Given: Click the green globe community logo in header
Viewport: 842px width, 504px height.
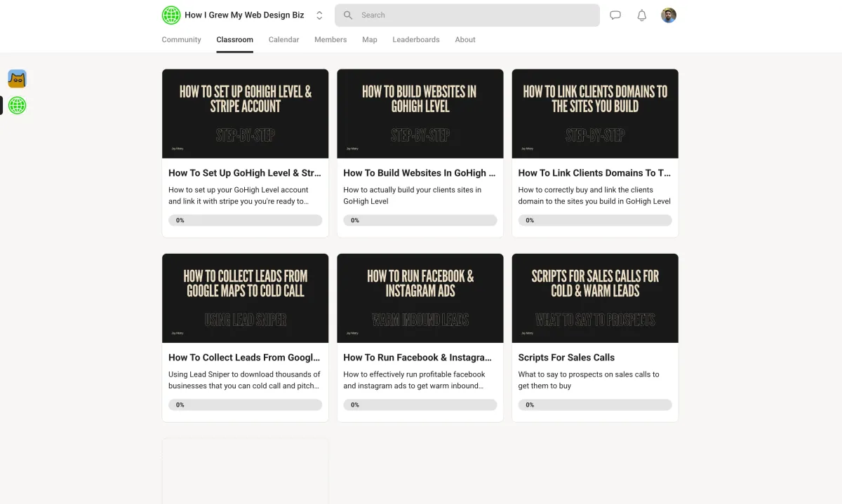Looking at the screenshot, I should point(171,15).
